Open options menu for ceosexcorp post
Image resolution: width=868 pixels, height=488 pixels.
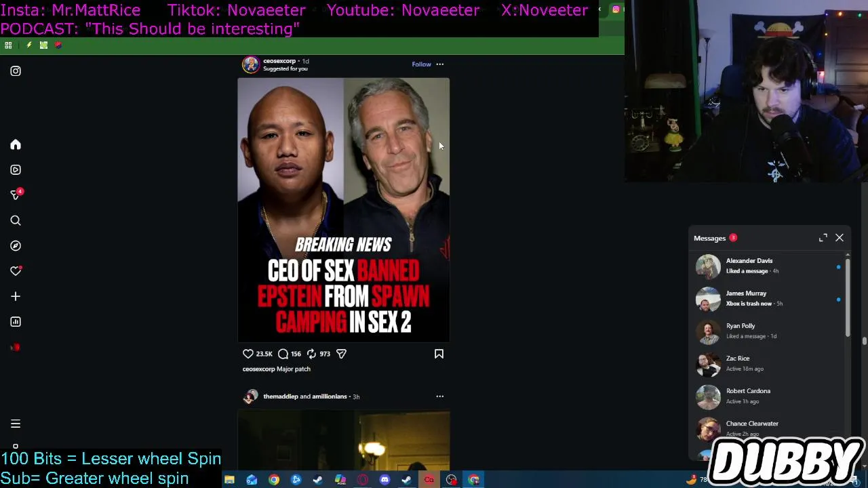(439, 64)
